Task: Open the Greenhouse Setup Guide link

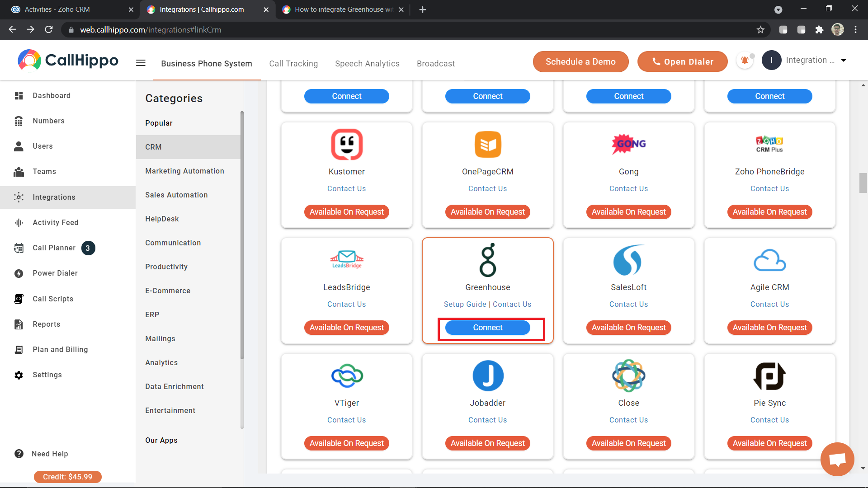Action: click(465, 304)
